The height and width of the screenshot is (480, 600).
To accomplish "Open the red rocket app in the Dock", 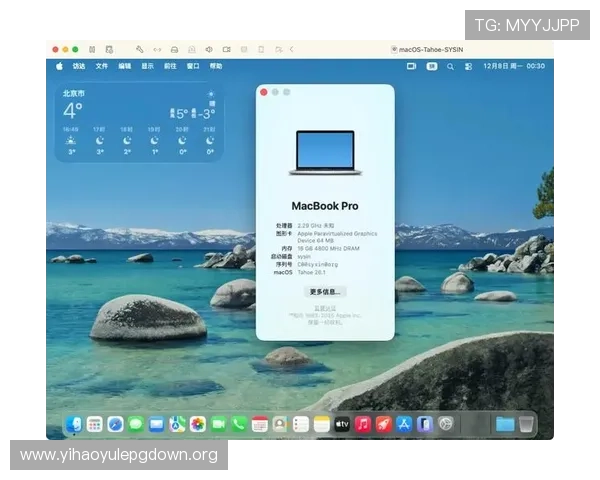I will [383, 424].
